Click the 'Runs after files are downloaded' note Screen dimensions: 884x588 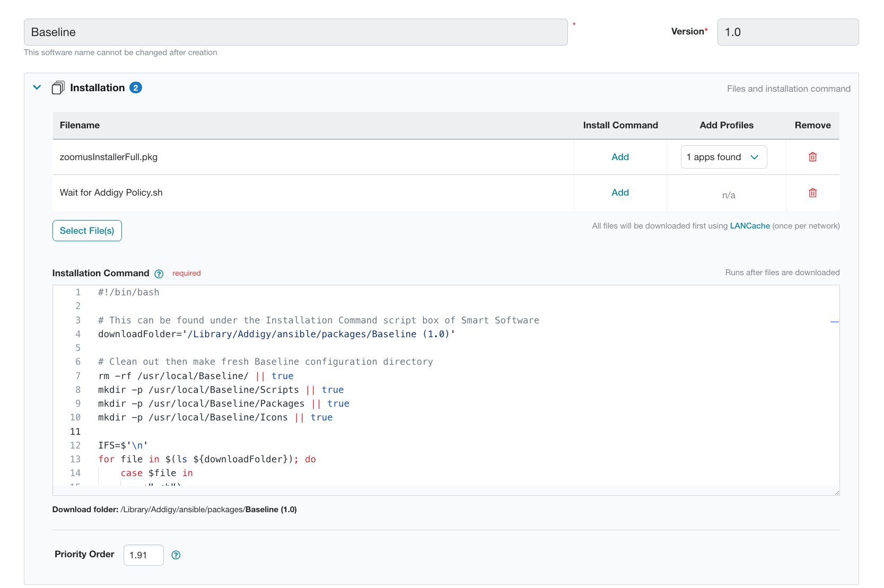coord(782,273)
